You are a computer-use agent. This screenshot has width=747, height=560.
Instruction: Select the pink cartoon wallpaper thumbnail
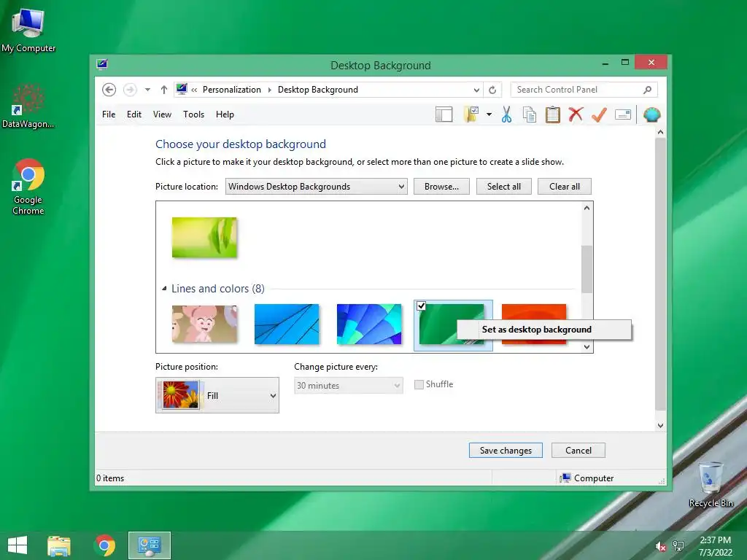(204, 324)
